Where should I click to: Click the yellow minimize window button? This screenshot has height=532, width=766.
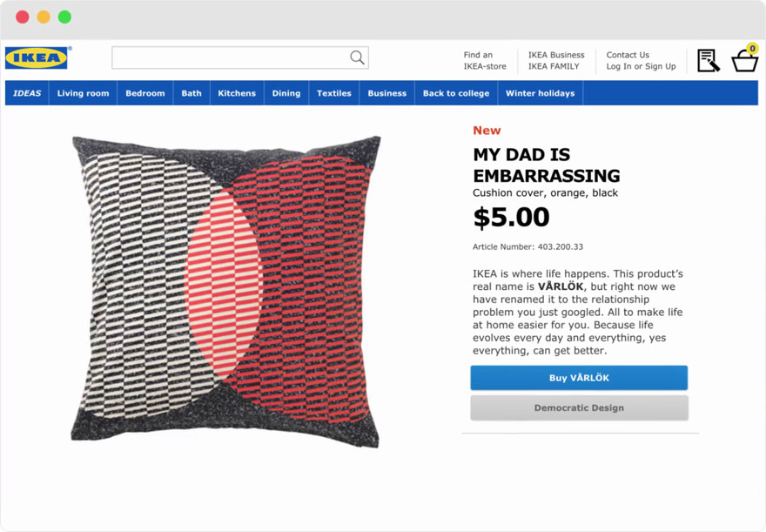tap(44, 17)
